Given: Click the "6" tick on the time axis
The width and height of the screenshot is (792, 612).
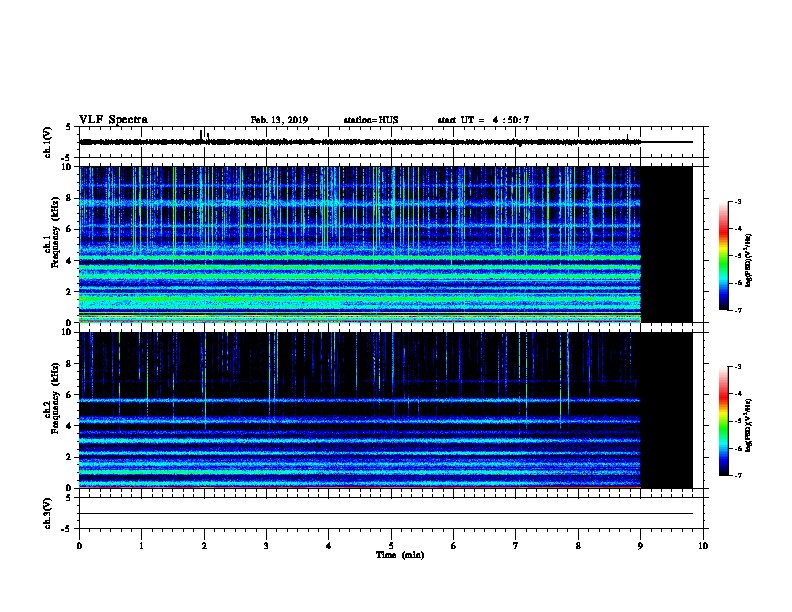Looking at the screenshot, I should (x=453, y=545).
